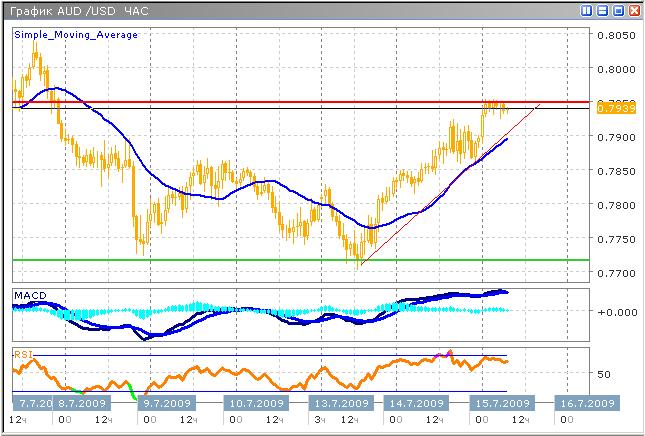
Task: Select the 13.7.2009 date marker
Action: (338, 403)
